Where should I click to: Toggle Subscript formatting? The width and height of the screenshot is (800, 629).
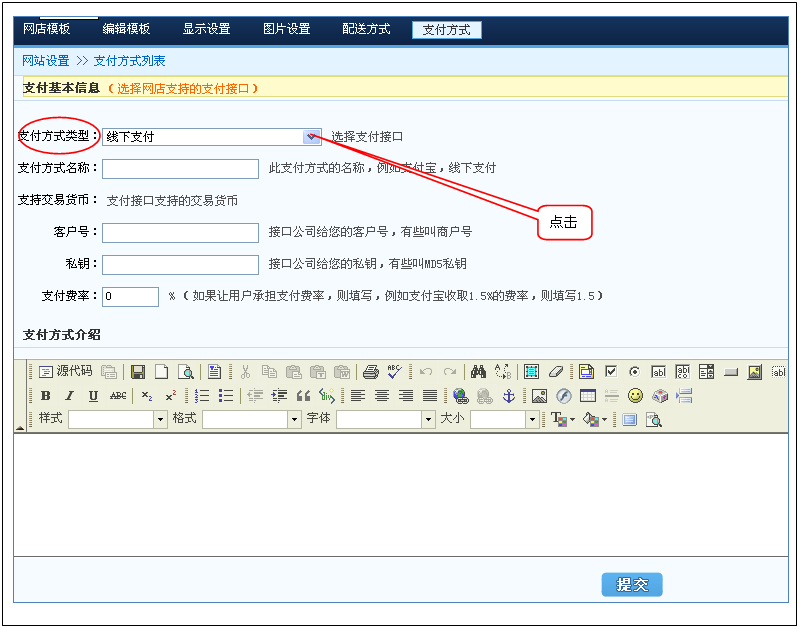pos(147,396)
